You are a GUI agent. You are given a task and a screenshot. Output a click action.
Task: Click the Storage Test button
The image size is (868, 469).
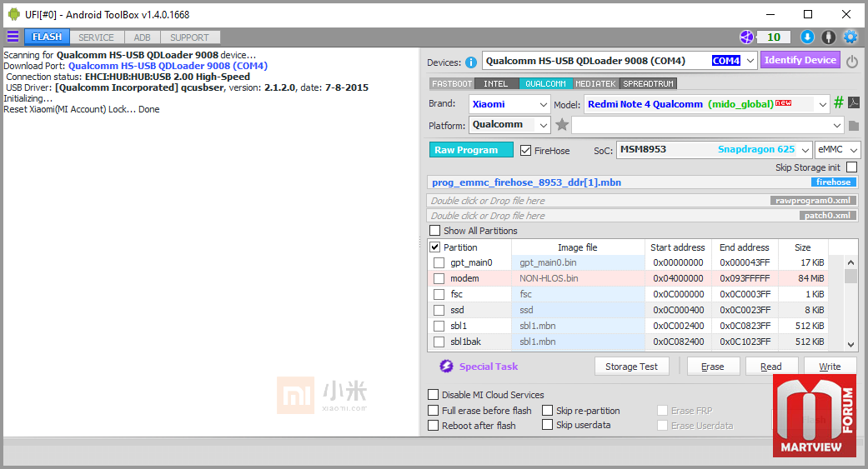[x=632, y=367]
